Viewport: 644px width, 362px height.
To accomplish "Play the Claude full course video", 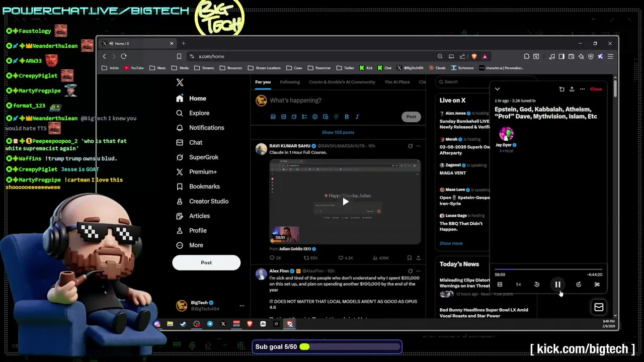I will coord(345,202).
